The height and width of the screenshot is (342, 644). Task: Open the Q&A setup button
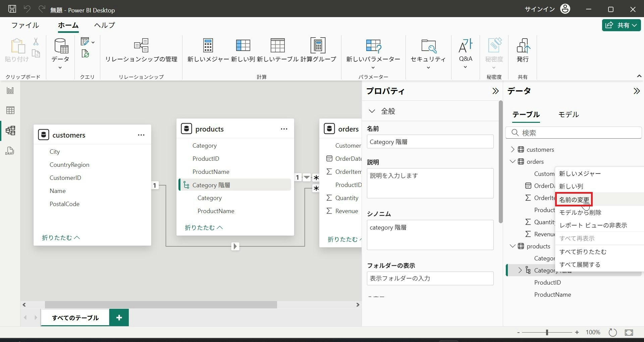(x=466, y=54)
